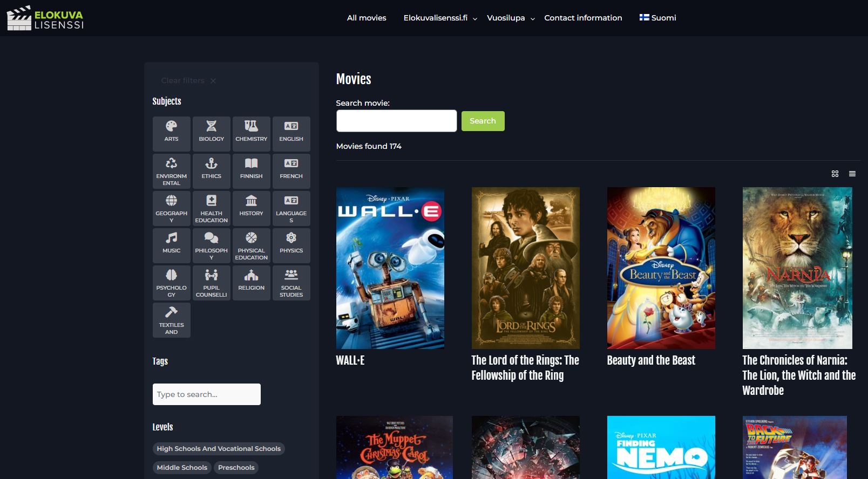Viewport: 868px width, 479px height.
Task: Select the Textiles subject filter
Action: point(171,320)
